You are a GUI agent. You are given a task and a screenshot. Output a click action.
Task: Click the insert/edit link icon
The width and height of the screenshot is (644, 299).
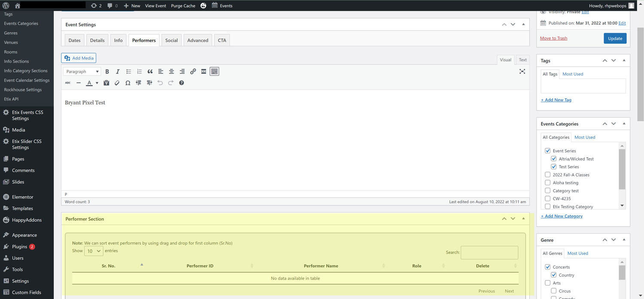coord(193,72)
